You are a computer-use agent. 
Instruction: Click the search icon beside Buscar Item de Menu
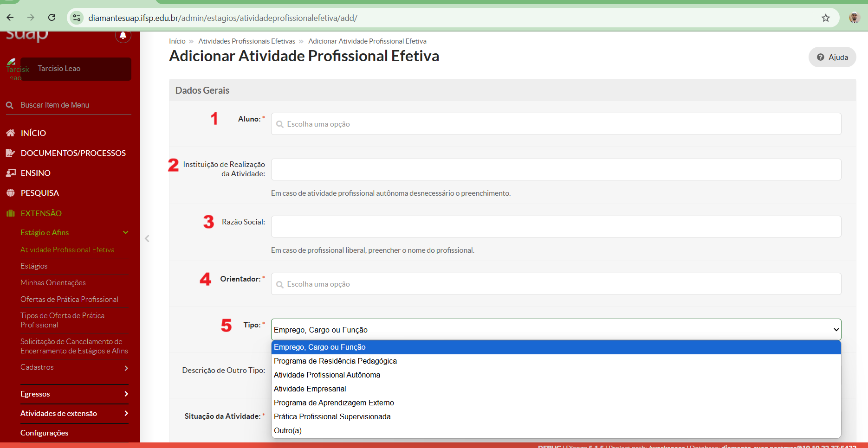(10, 105)
